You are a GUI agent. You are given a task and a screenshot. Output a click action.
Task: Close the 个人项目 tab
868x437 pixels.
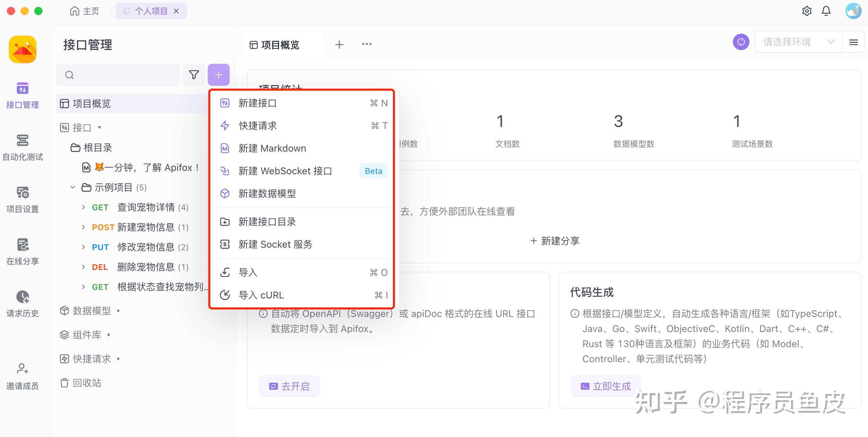tap(176, 11)
